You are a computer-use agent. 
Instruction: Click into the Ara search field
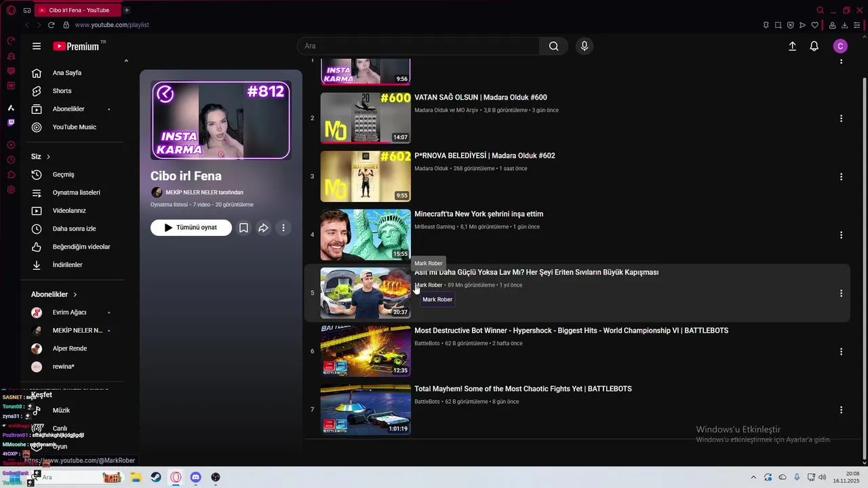click(x=418, y=46)
